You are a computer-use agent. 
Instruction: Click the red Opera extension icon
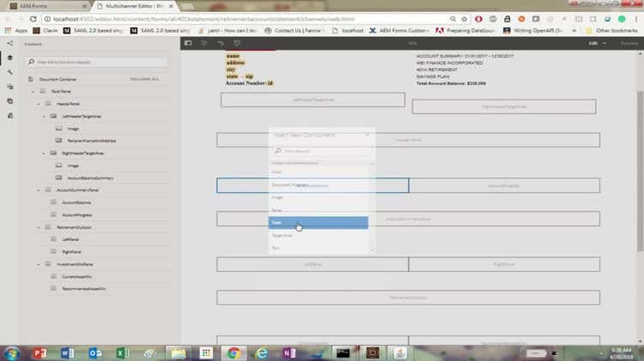pyautogui.click(x=478, y=19)
